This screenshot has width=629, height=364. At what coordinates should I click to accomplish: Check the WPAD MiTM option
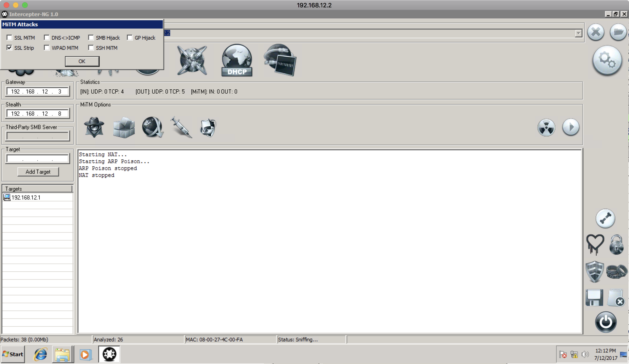coord(47,48)
